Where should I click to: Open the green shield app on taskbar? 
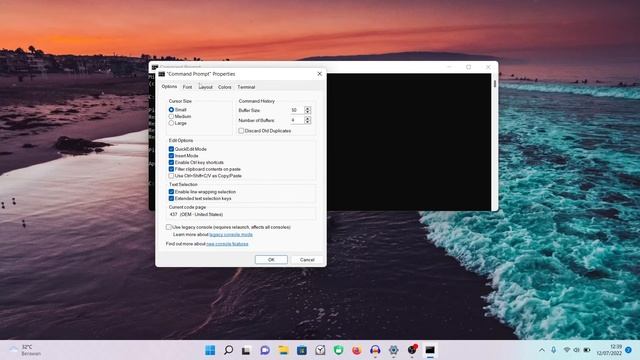338,350
